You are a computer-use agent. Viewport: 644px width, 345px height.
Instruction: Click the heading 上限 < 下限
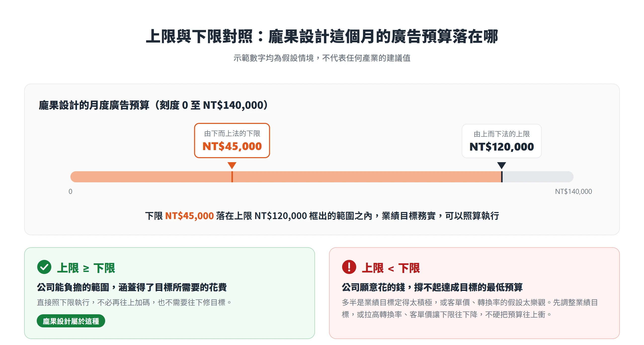point(391,268)
